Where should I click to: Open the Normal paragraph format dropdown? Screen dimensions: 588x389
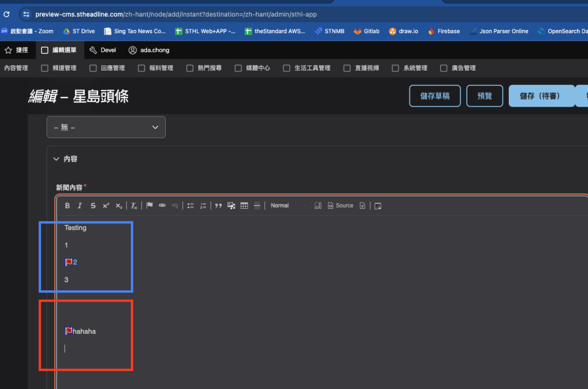288,205
